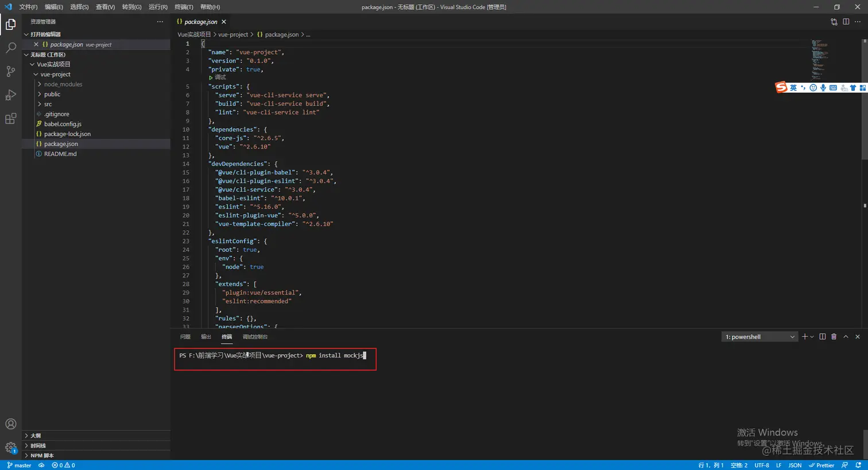Select the JSON language mode indicator
This screenshot has width=868, height=470.
(x=795, y=465)
